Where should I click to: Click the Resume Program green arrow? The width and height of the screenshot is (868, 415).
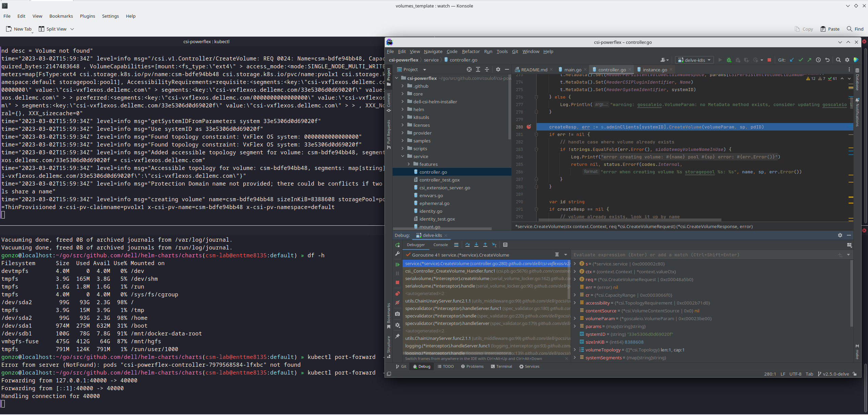coord(397,264)
